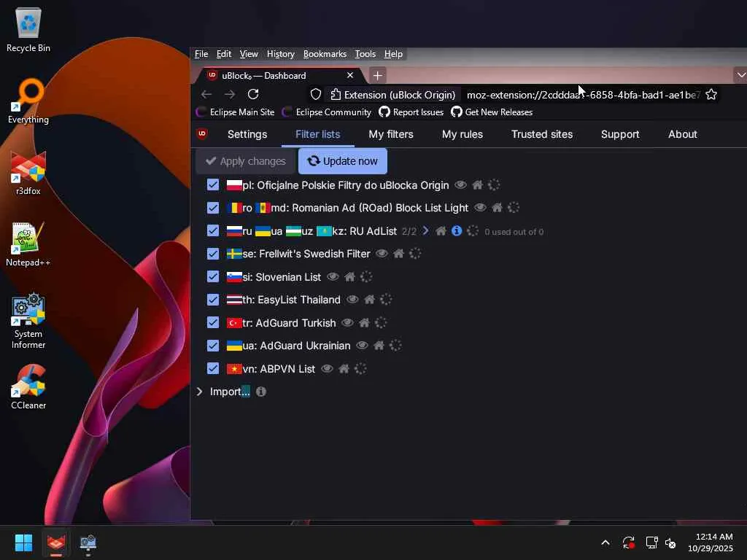Viewport: 747px width, 560px height.
Task: Select CCleaner desktop shortcut
Action: click(x=28, y=386)
